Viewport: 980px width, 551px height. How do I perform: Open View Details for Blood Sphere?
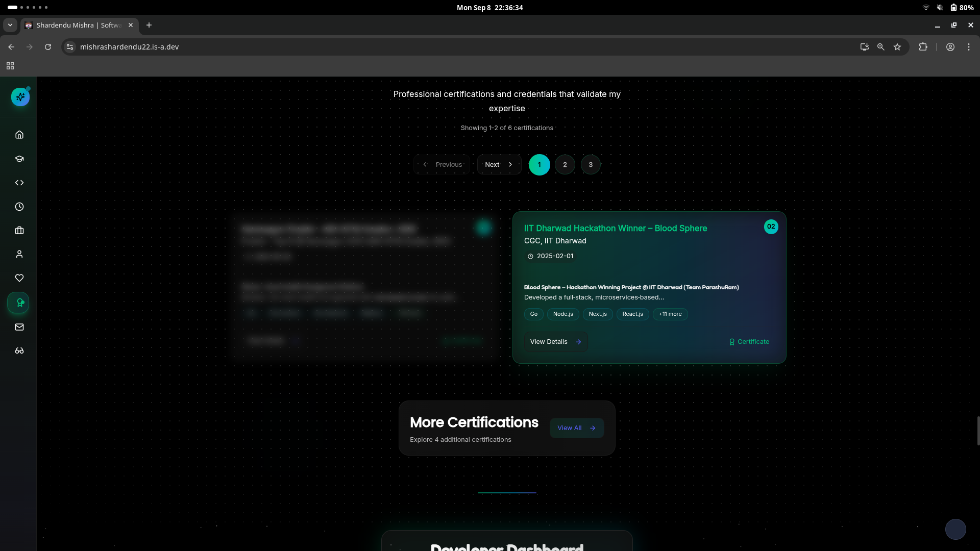coord(555,342)
